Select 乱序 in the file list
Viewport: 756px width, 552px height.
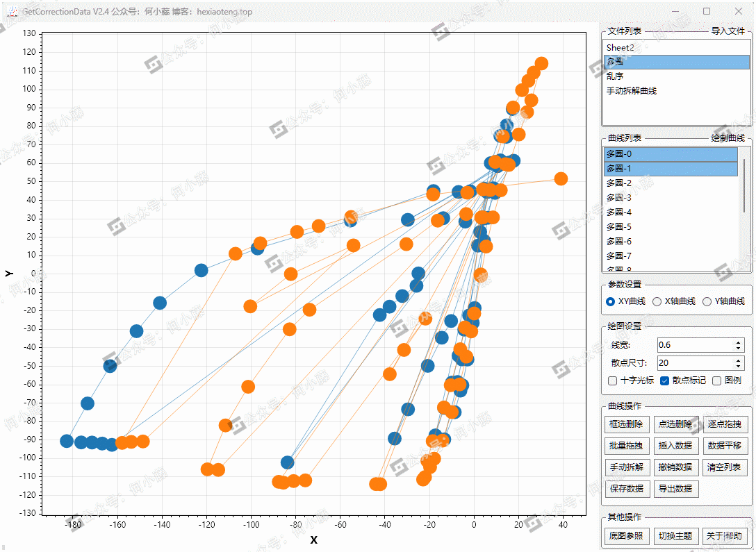point(615,76)
